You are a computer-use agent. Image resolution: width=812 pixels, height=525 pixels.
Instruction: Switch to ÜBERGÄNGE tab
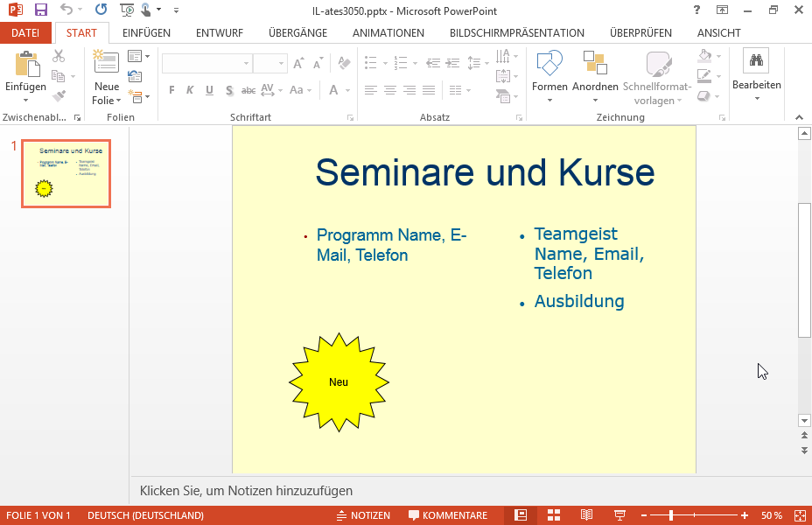coord(297,32)
